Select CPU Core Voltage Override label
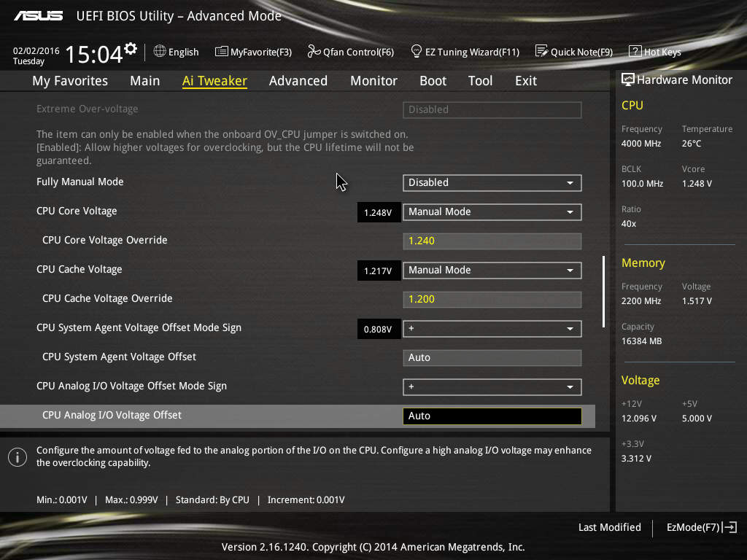Screen dimensions: 747x560 point(105,240)
